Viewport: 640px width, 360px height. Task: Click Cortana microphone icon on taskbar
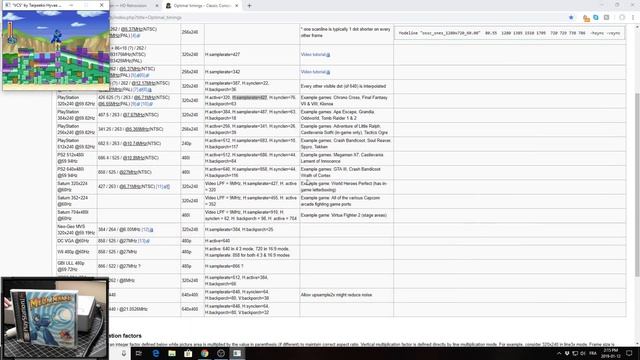[x=124, y=353]
